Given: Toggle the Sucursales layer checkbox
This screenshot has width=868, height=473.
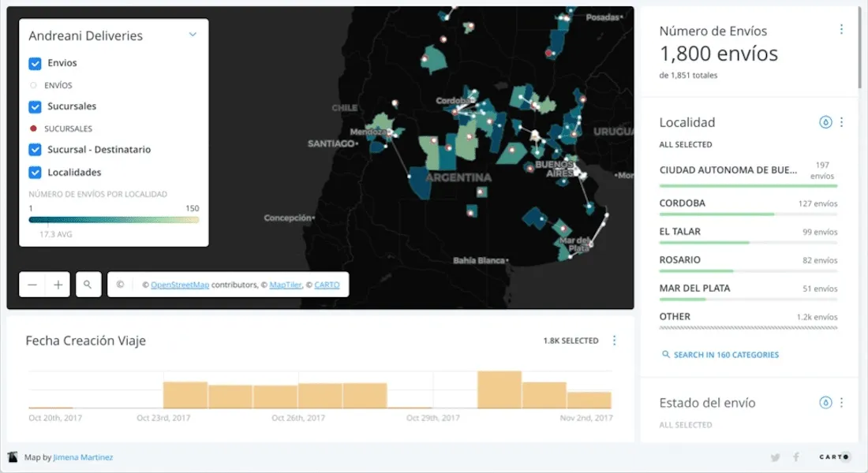Looking at the screenshot, I should pos(35,106).
